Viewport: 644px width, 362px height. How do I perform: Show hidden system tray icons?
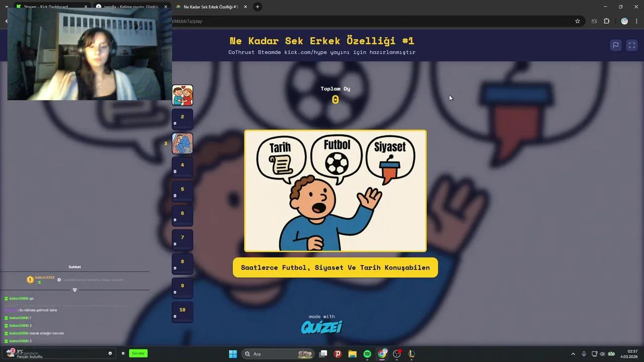pos(573,354)
